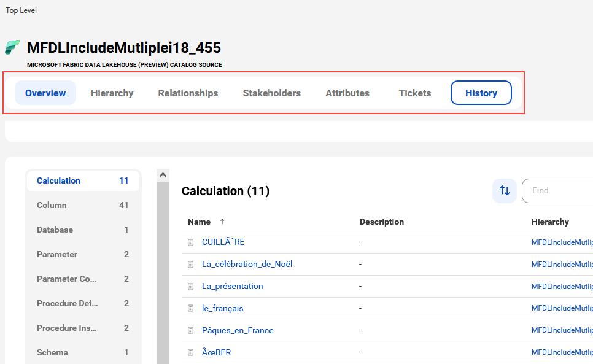Sort by Name column ascending arrow
The height and width of the screenshot is (364, 593).
[222, 222]
